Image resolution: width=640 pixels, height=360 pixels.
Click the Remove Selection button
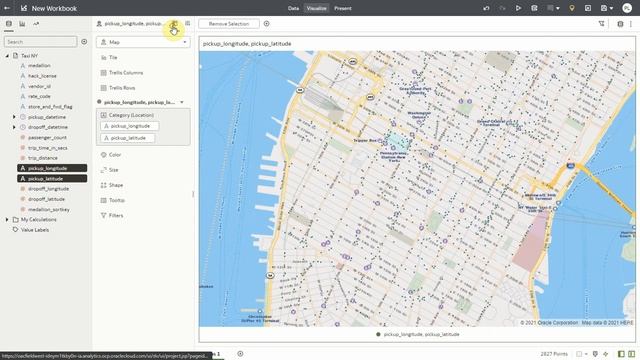[x=229, y=24]
